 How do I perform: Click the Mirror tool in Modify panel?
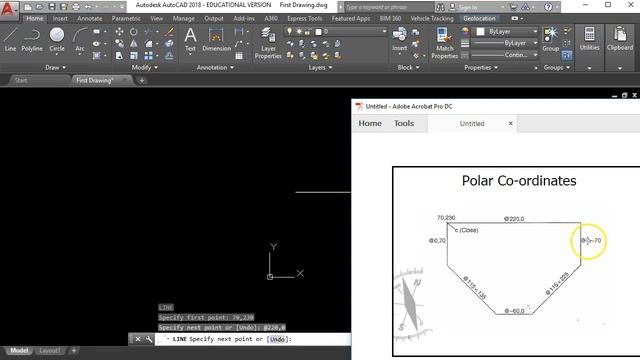tap(133, 43)
